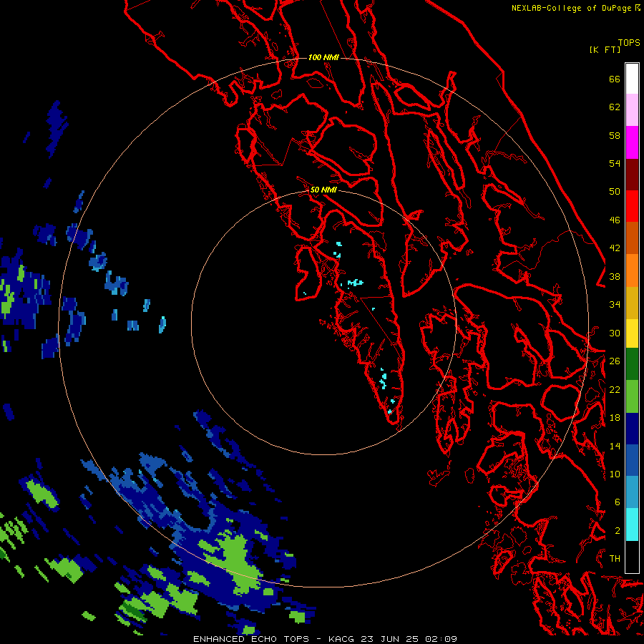Click the light orange legend swatch
Screen dimensions: 644x644
click(632, 270)
